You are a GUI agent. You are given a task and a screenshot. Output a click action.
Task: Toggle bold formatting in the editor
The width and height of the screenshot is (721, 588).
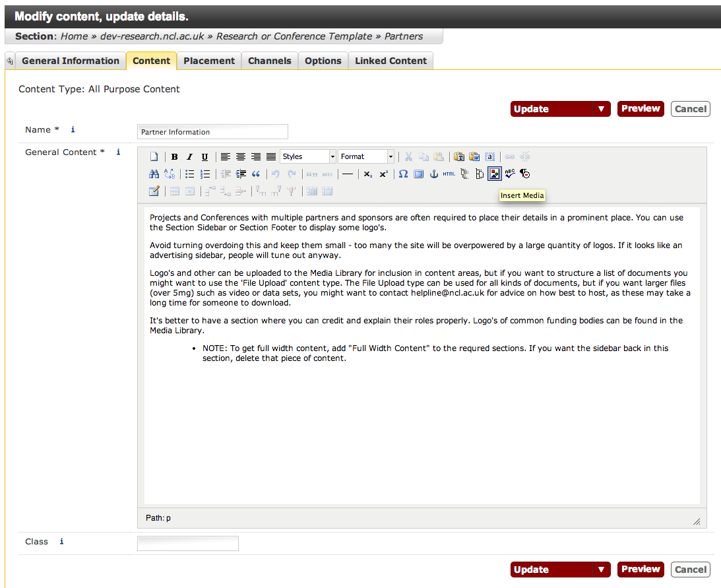tap(174, 157)
